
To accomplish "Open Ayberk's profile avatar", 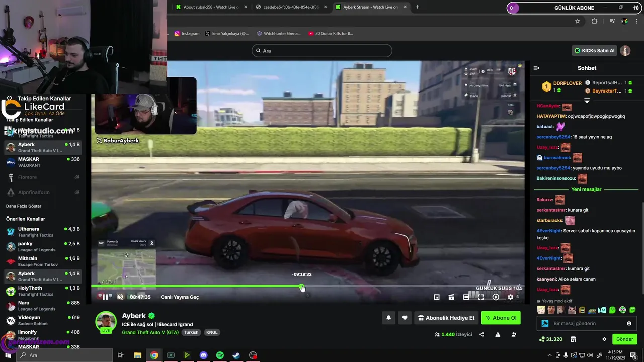I will [x=106, y=322].
